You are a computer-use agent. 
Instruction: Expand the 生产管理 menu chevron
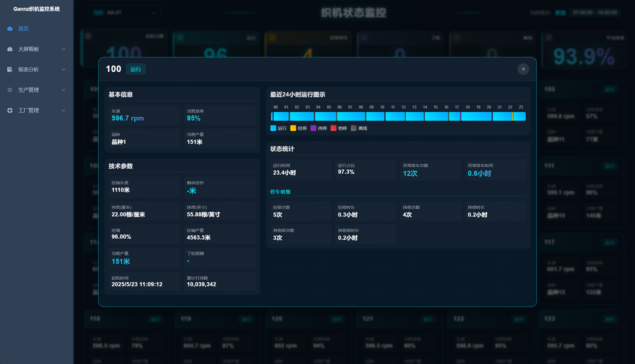coord(63,90)
